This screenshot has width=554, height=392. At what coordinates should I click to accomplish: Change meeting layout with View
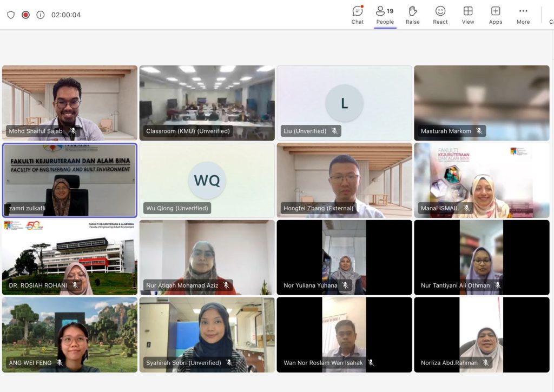pyautogui.click(x=468, y=15)
